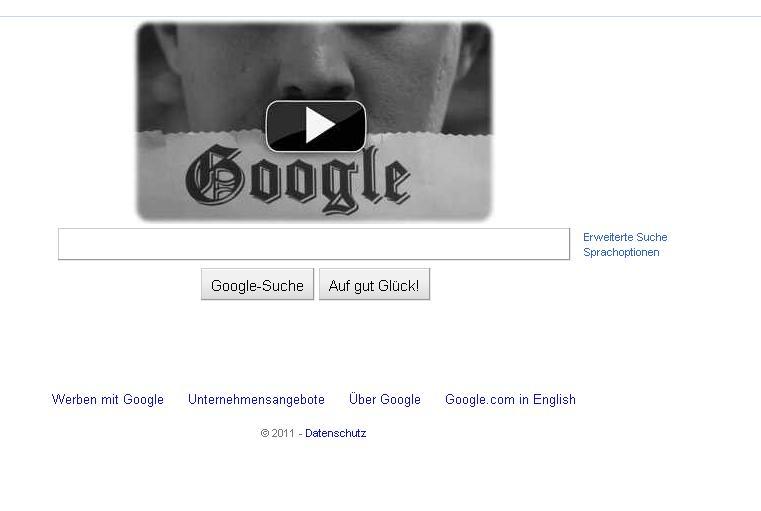
Task: Click the © 2011 copyright text
Action: (x=278, y=433)
